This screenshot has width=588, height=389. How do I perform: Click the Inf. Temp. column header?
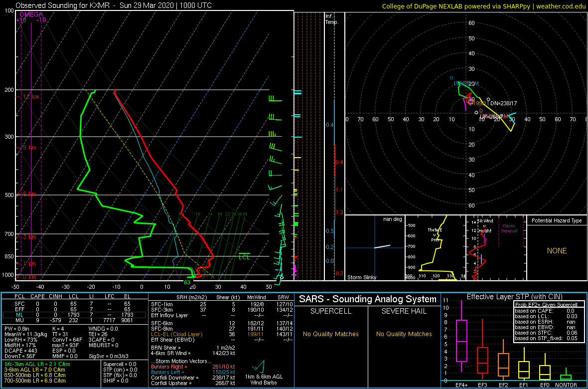[x=332, y=19]
